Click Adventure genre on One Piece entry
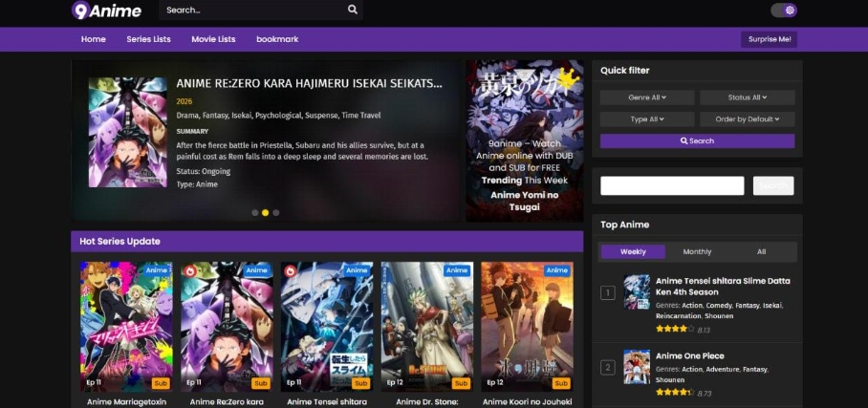The image size is (868, 408). [x=723, y=369]
